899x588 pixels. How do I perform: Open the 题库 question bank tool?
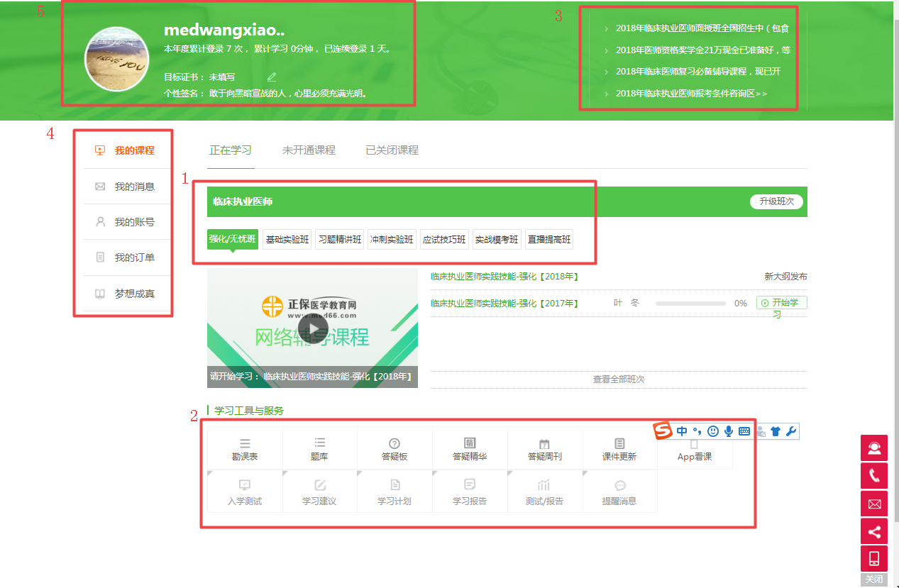coord(319,449)
